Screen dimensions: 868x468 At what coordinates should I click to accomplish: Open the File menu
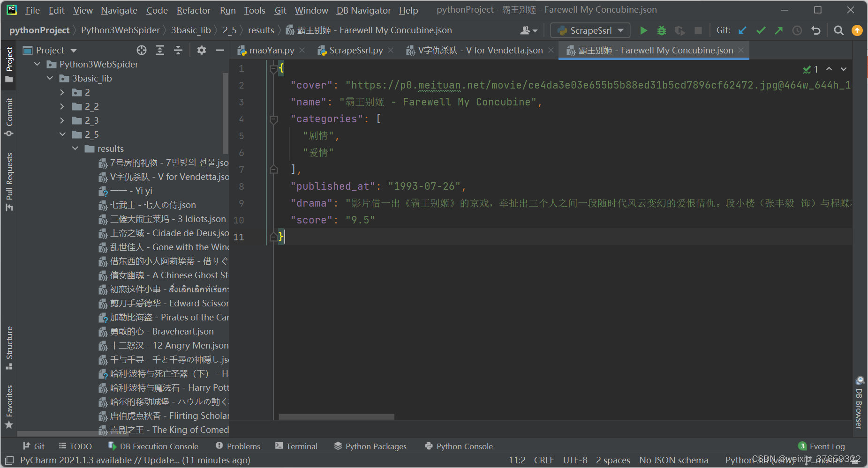click(x=32, y=10)
